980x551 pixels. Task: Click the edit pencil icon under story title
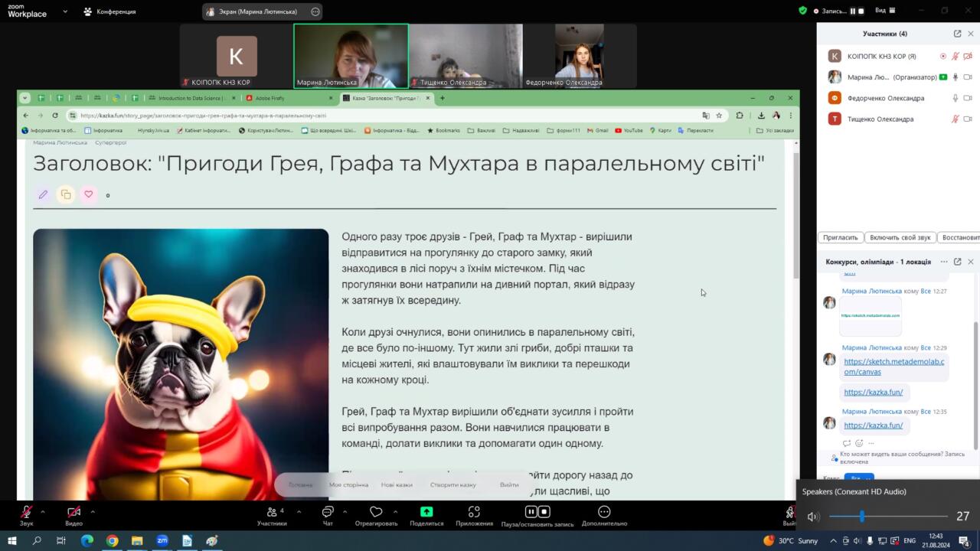pyautogui.click(x=43, y=194)
